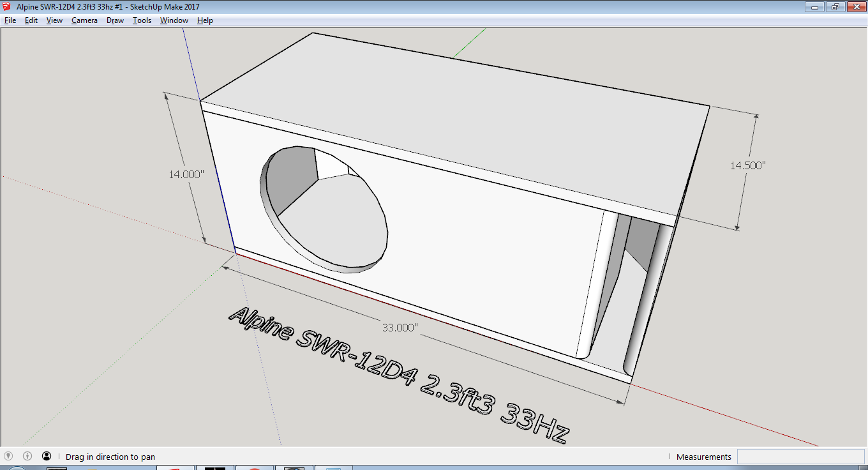Click into the Measurements input box
868x470 pixels.
coord(800,457)
